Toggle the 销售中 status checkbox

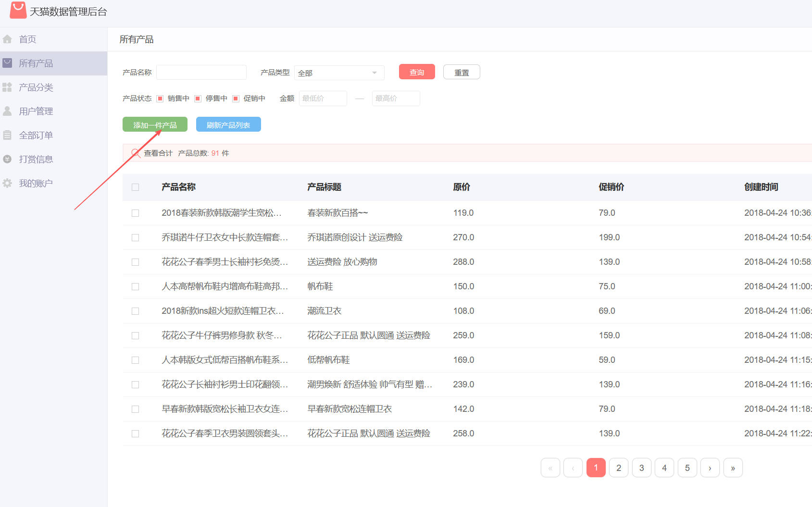160,99
